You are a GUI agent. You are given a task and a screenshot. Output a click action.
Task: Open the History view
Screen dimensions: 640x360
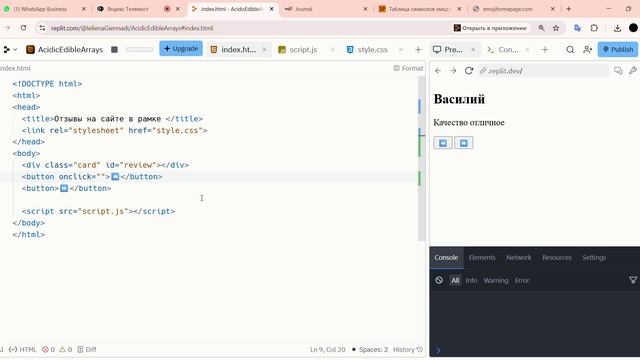click(408, 349)
